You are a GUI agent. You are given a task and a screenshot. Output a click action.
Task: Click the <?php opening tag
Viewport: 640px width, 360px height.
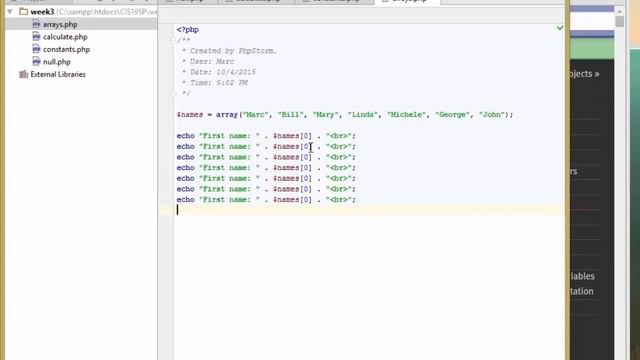pos(188,30)
